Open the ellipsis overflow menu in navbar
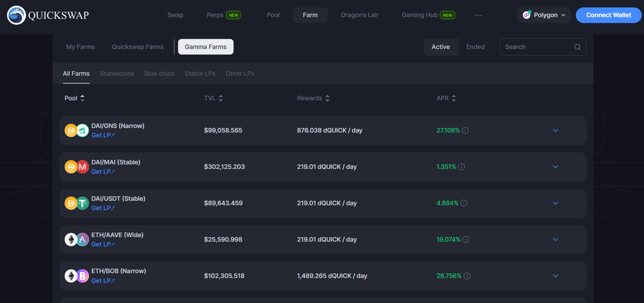The image size is (644, 303). [x=478, y=15]
